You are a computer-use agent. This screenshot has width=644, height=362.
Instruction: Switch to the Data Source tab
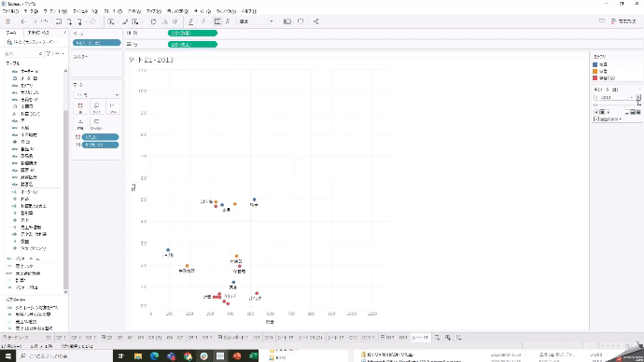click(16, 338)
